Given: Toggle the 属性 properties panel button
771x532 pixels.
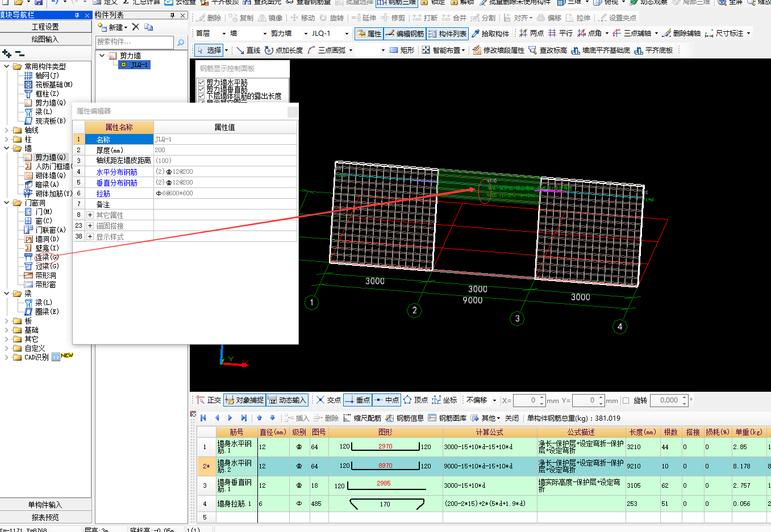Looking at the screenshot, I should click(x=369, y=34).
